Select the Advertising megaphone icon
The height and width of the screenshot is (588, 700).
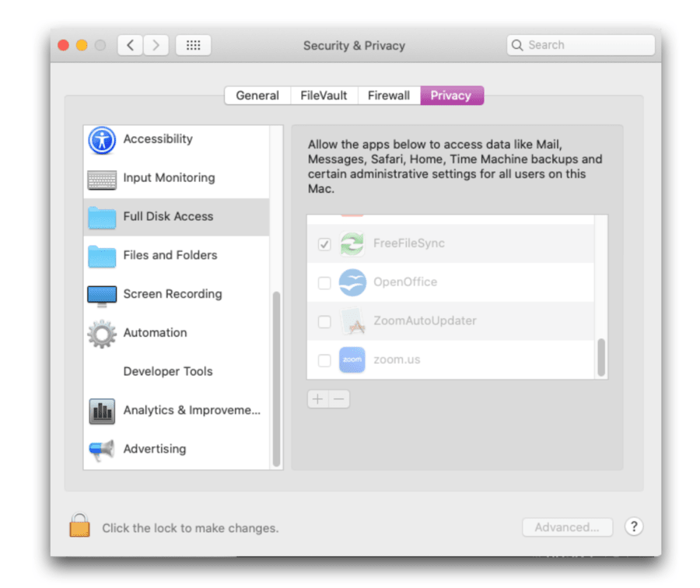pyautogui.click(x=101, y=449)
